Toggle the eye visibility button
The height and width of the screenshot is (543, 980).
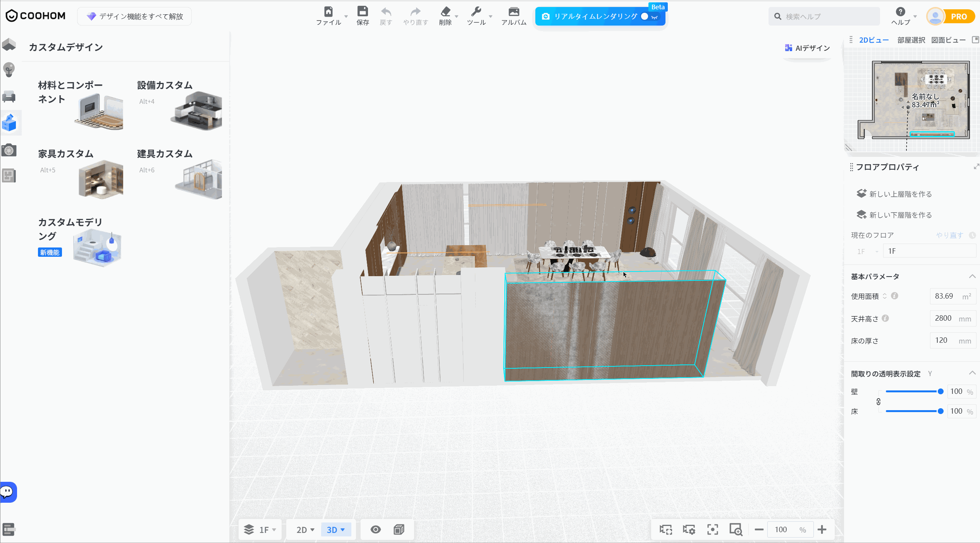point(376,529)
